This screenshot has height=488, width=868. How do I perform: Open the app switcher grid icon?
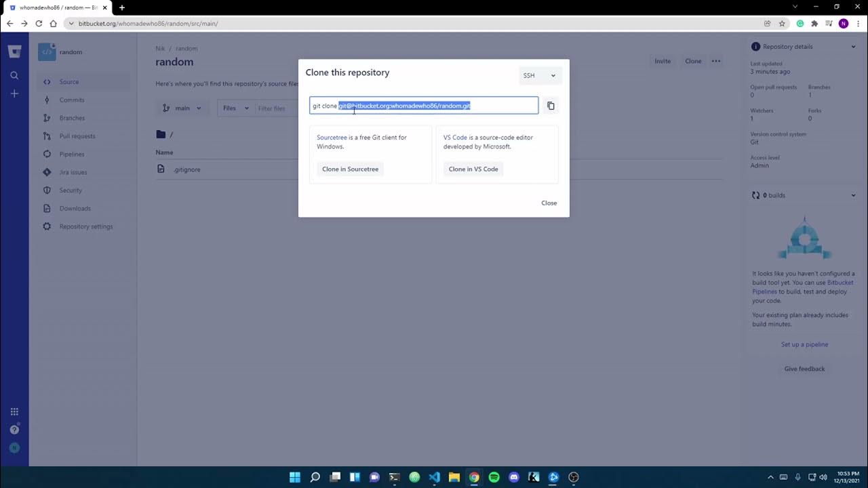(14, 411)
